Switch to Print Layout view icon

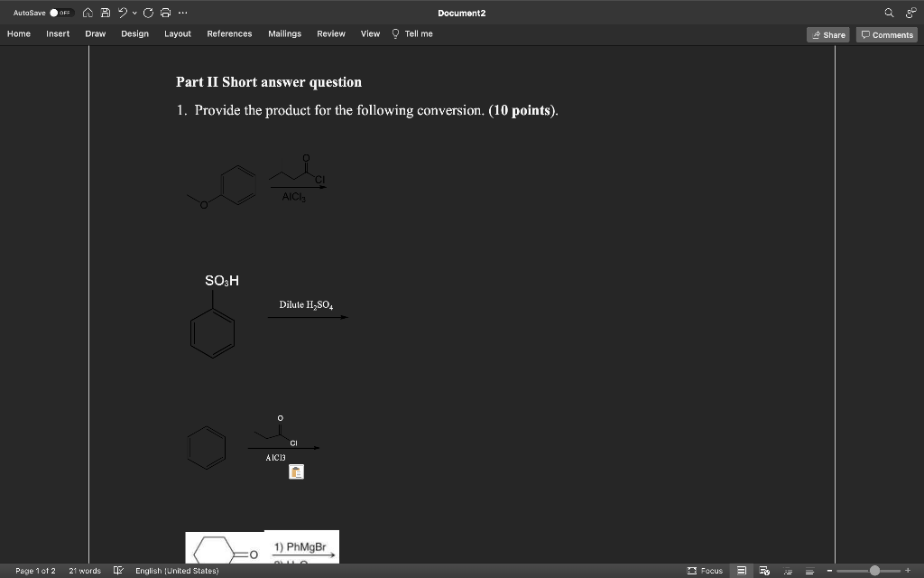(742, 571)
